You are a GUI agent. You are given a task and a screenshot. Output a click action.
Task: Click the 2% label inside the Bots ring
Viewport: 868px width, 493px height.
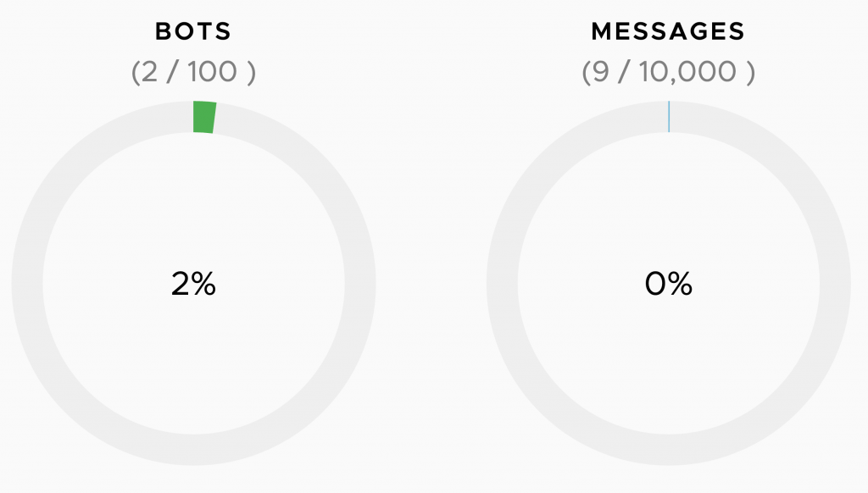(193, 285)
